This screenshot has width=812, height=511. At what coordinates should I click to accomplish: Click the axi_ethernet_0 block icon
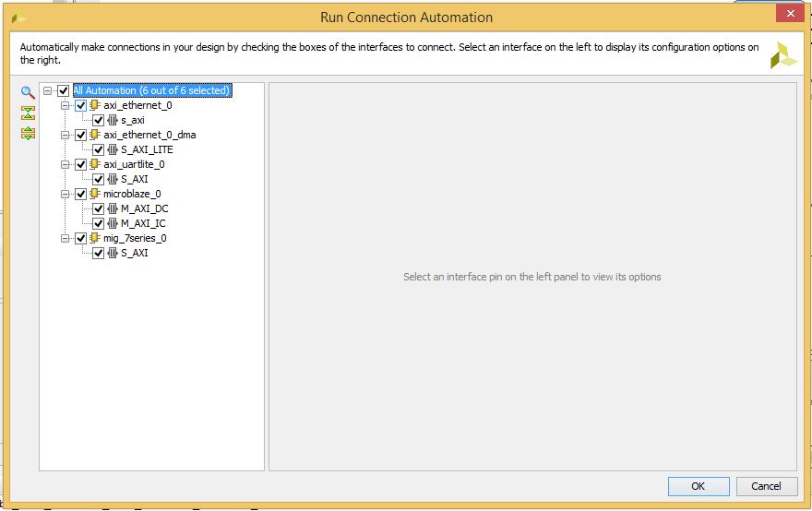point(95,105)
